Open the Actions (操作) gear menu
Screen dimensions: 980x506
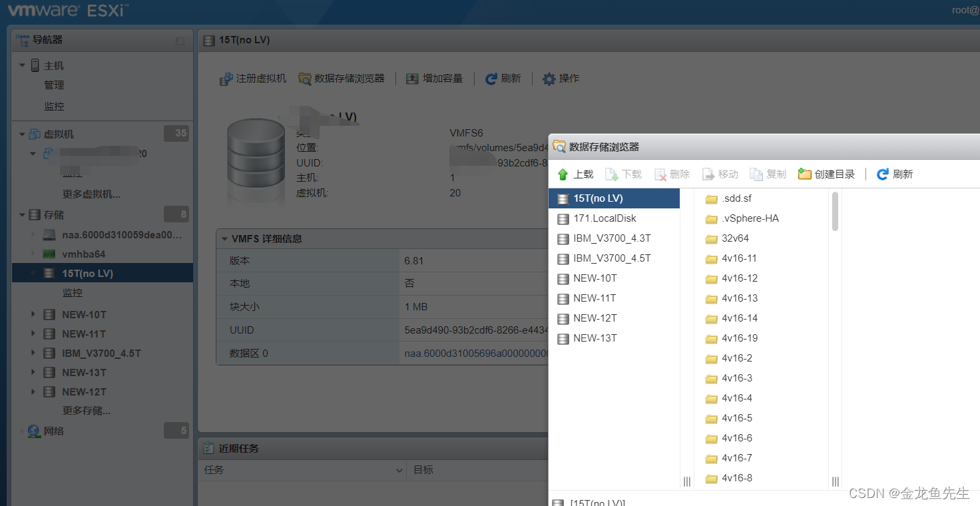[x=561, y=79]
